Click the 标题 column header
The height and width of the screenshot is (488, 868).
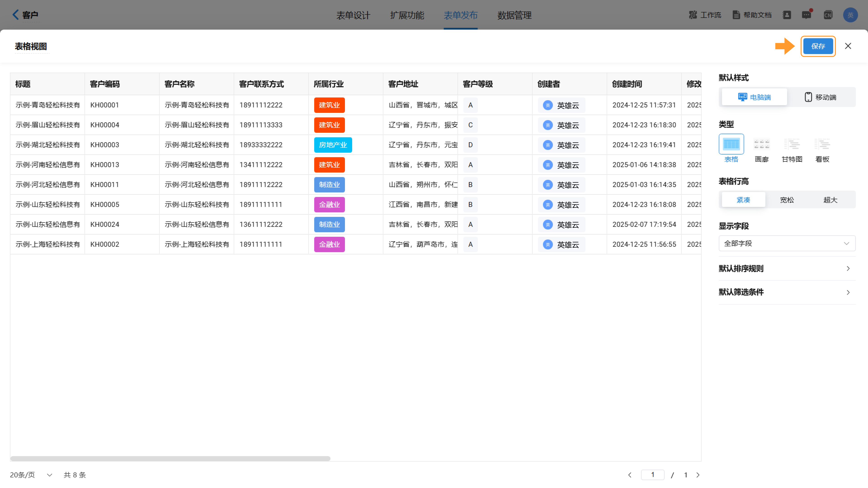[47, 84]
